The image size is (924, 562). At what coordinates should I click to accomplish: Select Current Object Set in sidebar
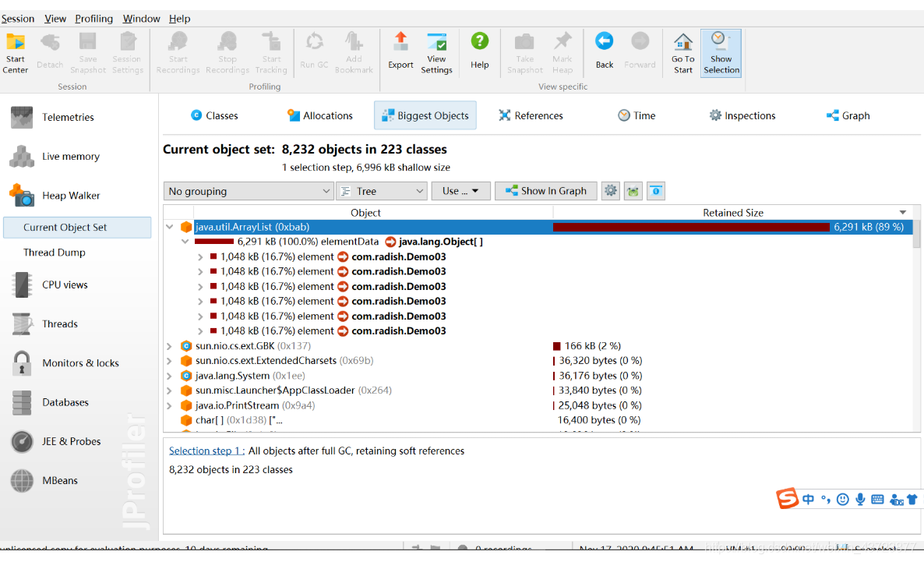[x=77, y=228]
